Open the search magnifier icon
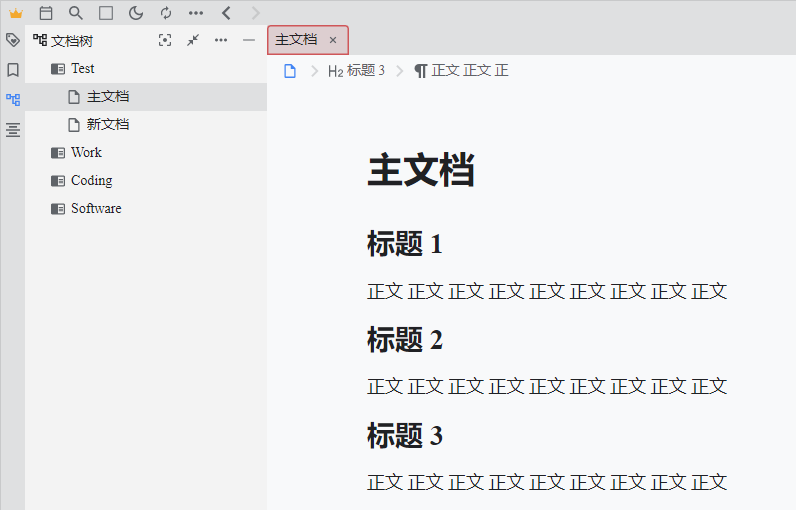This screenshot has height=510, width=796. tap(76, 13)
